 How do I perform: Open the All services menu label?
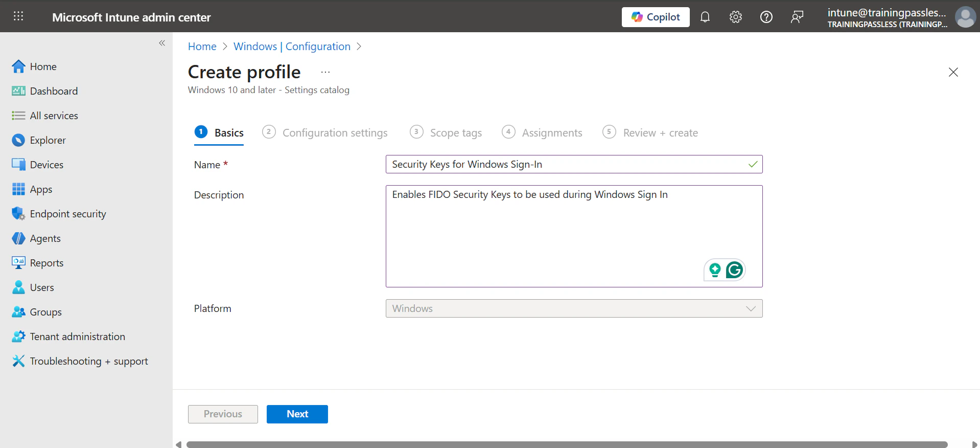pos(54,116)
